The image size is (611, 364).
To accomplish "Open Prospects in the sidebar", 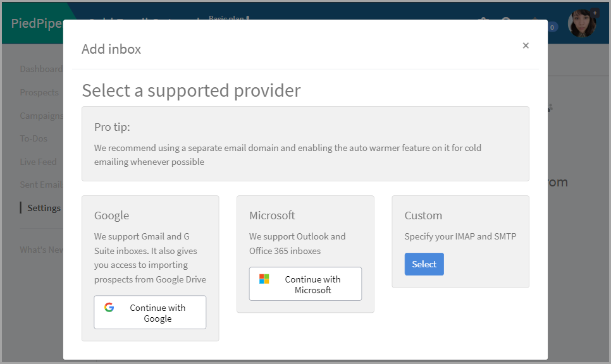I will [39, 92].
